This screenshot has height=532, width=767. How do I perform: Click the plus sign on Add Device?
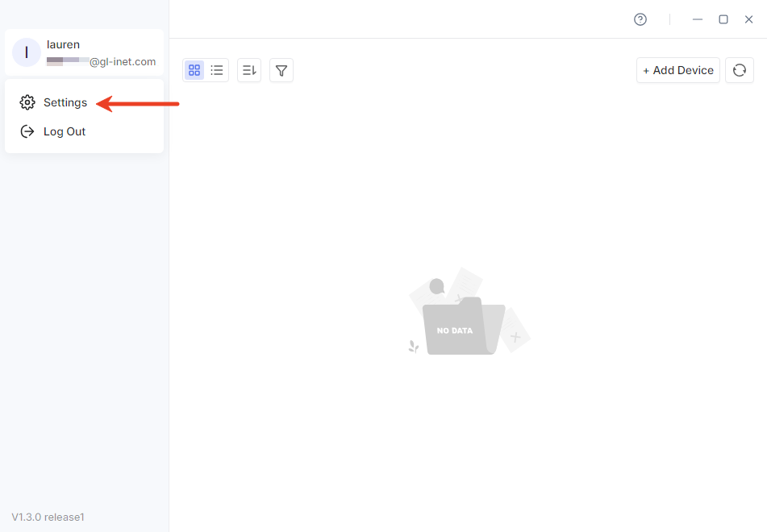pos(646,71)
